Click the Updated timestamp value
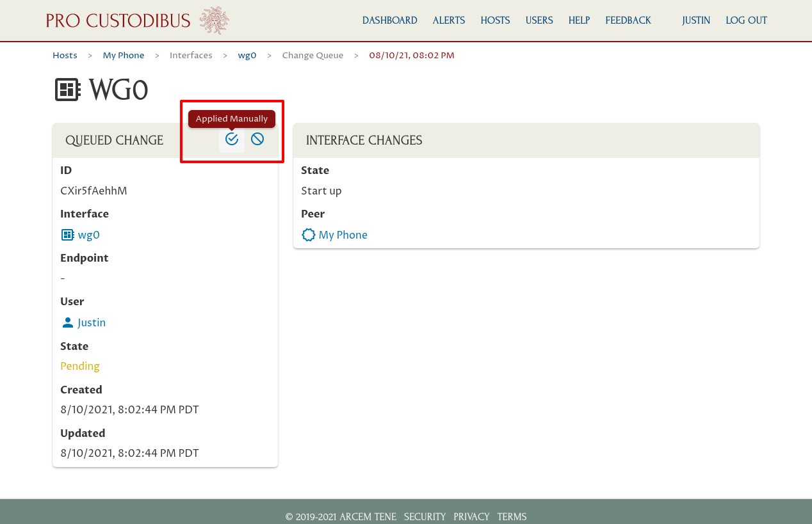 click(x=129, y=453)
